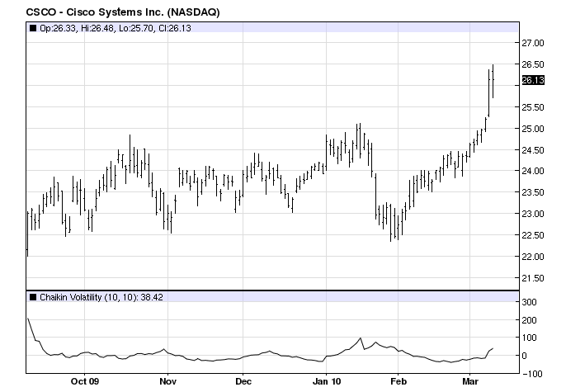Select the Op:26.33 opening price value

(x=58, y=28)
